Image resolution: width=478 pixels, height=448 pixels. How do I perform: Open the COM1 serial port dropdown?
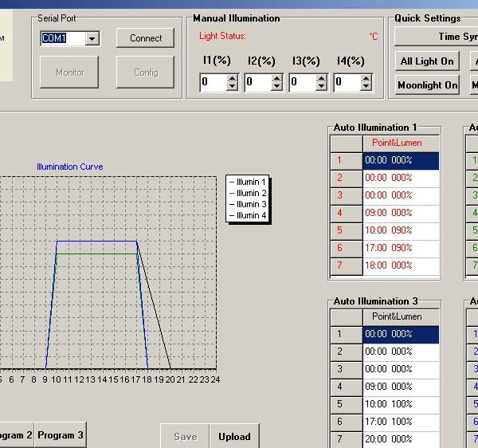pyautogui.click(x=92, y=39)
